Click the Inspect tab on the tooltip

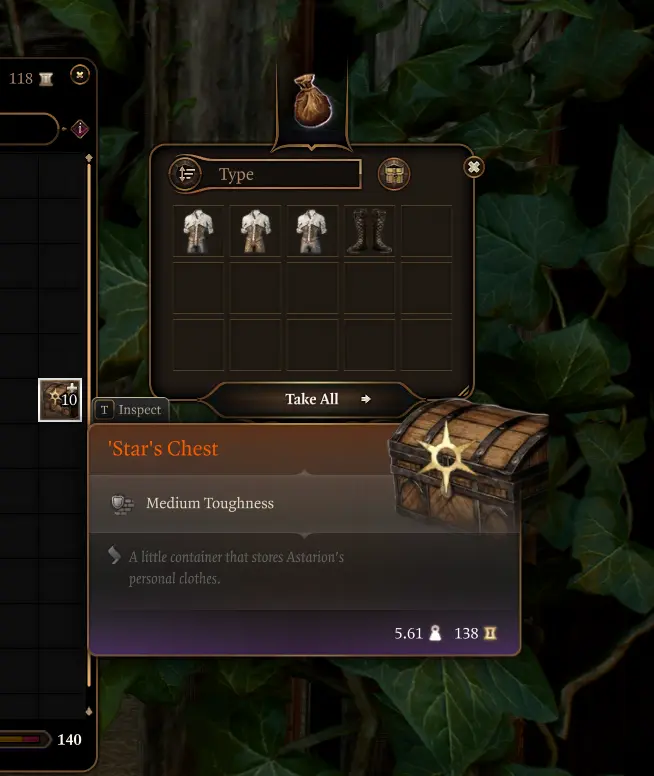coord(131,410)
